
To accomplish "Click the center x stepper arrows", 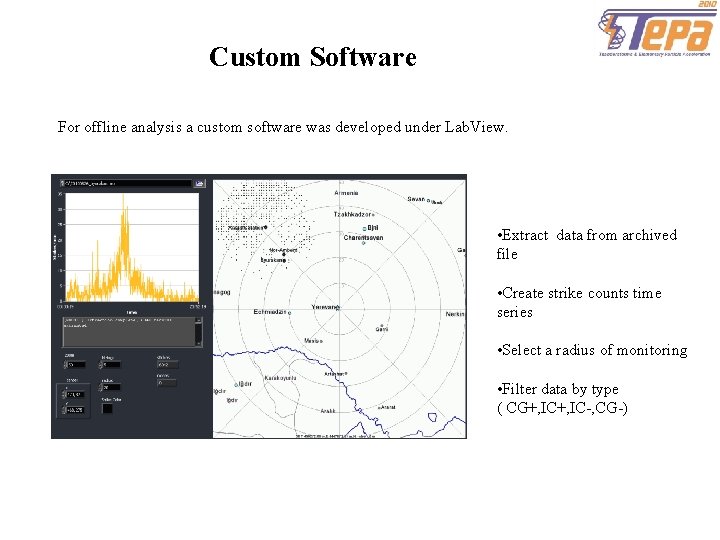I will tap(64, 394).
